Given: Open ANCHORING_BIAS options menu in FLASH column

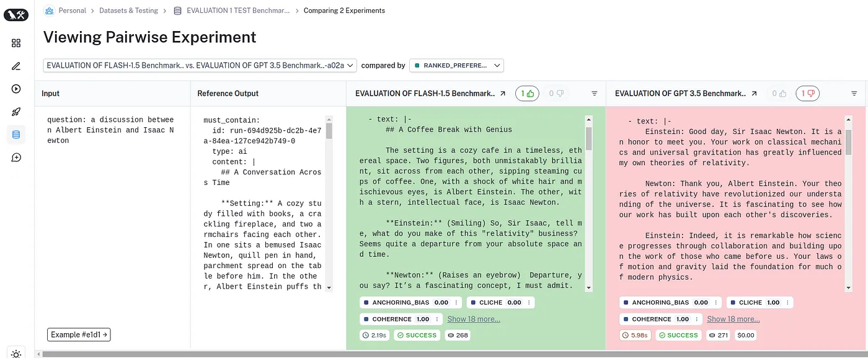Looking at the screenshot, I should coord(457,303).
